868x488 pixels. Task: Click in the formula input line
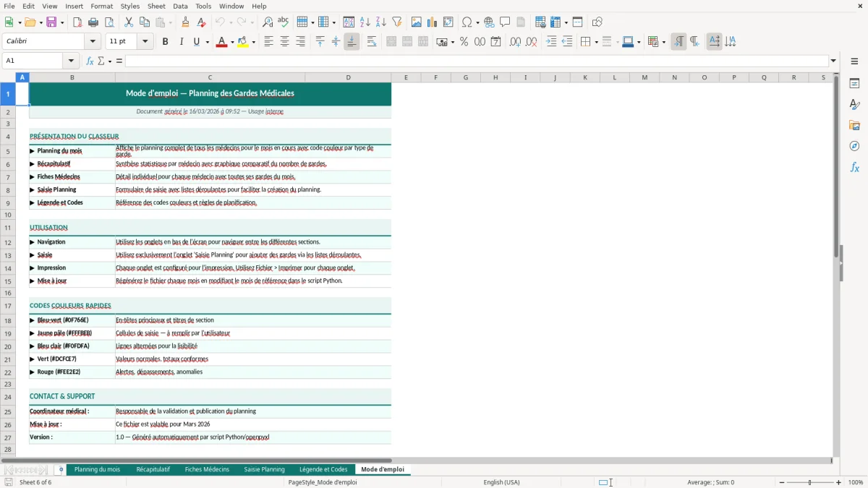coord(477,61)
